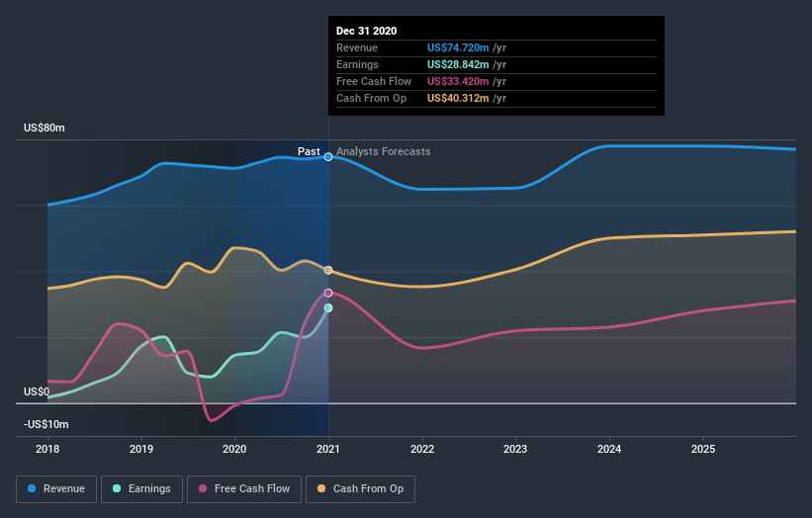Select the 2024 x-axis label

tap(609, 449)
